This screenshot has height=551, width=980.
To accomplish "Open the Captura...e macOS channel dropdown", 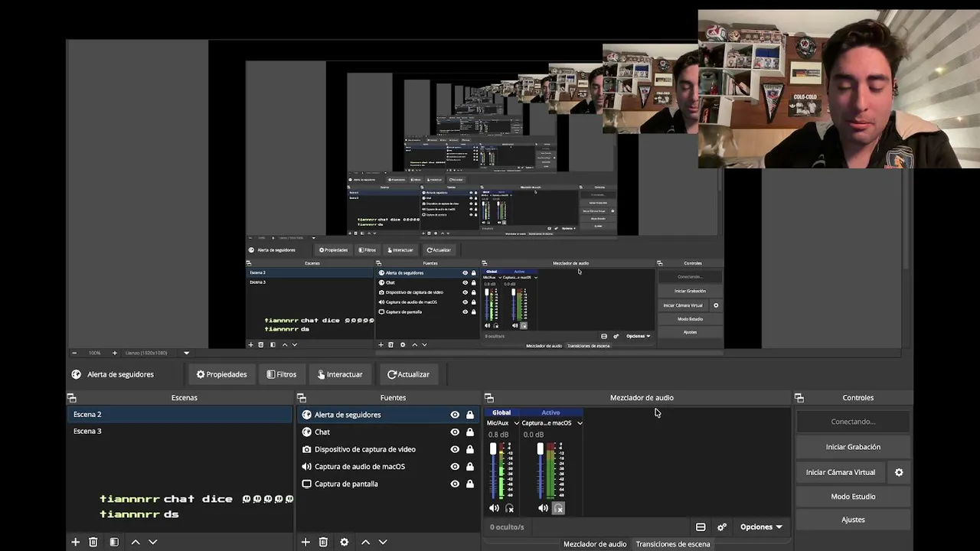I will 580,423.
